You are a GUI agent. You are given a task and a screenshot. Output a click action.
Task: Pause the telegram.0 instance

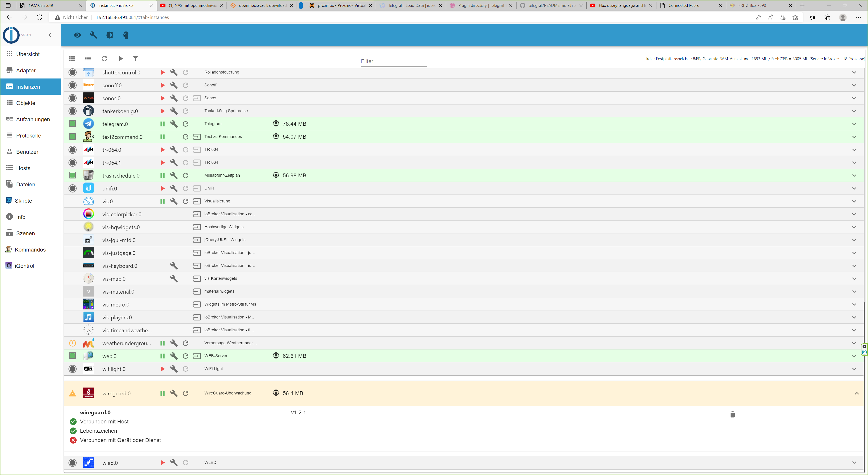pos(163,124)
